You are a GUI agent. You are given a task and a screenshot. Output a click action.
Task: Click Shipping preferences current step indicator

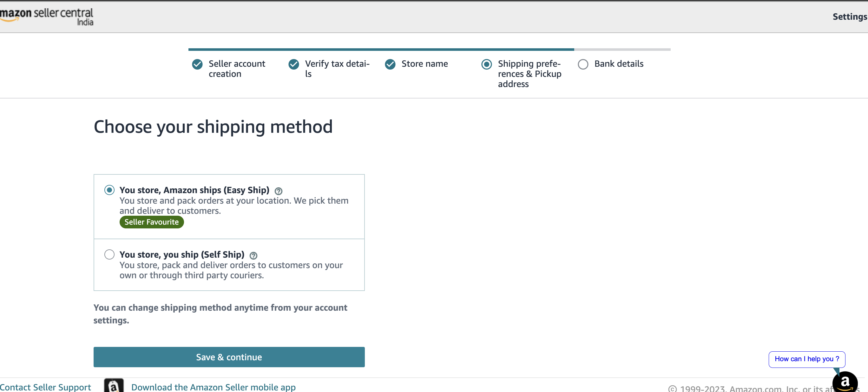tap(486, 64)
